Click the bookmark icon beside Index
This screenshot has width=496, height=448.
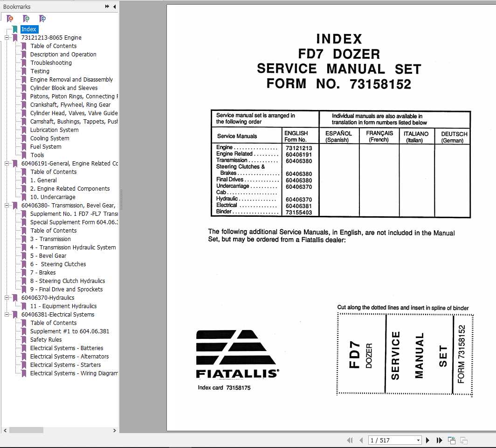(15, 29)
